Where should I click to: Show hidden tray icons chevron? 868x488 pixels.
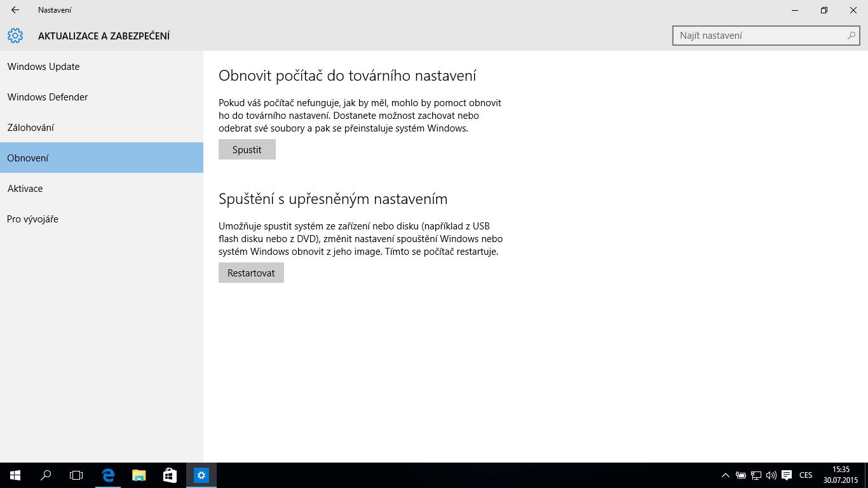[725, 475]
